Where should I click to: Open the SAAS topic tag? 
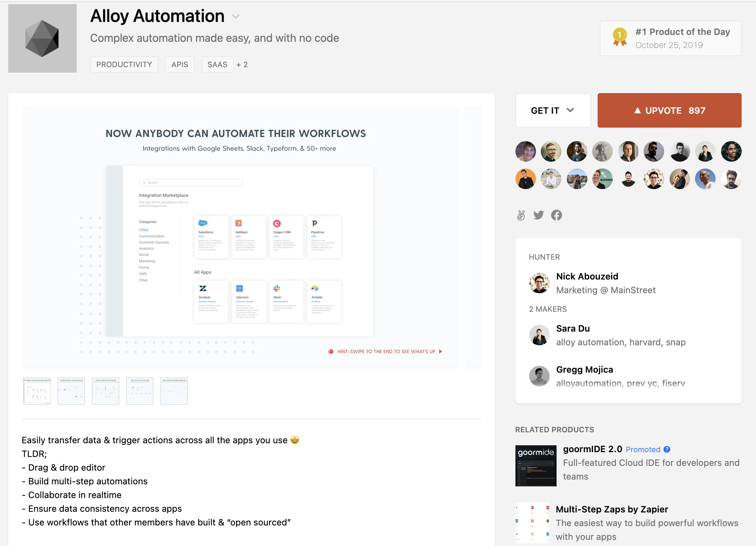coord(217,64)
